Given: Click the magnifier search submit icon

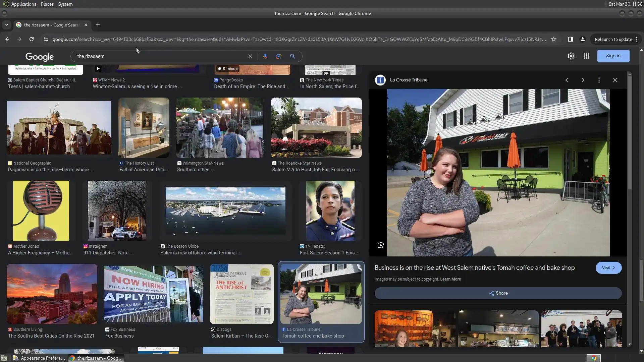Looking at the screenshot, I should pos(292,56).
